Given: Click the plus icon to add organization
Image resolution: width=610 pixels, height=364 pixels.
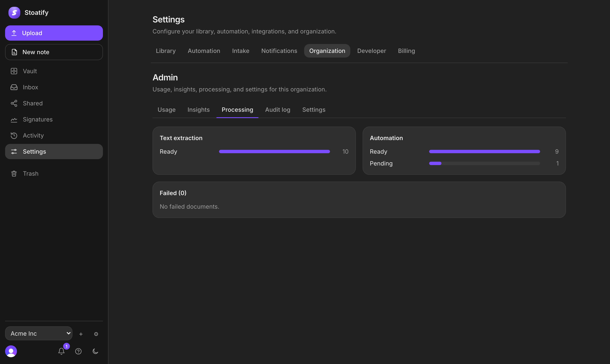Looking at the screenshot, I should point(81,334).
